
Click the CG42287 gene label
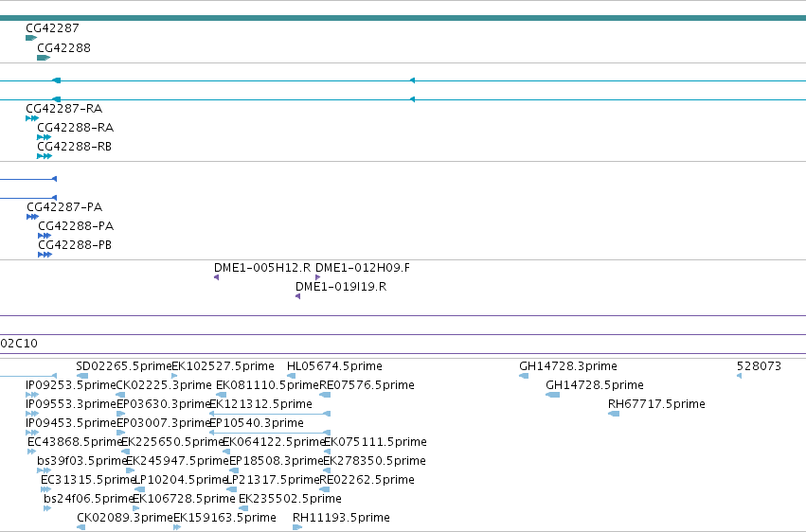tap(52, 28)
